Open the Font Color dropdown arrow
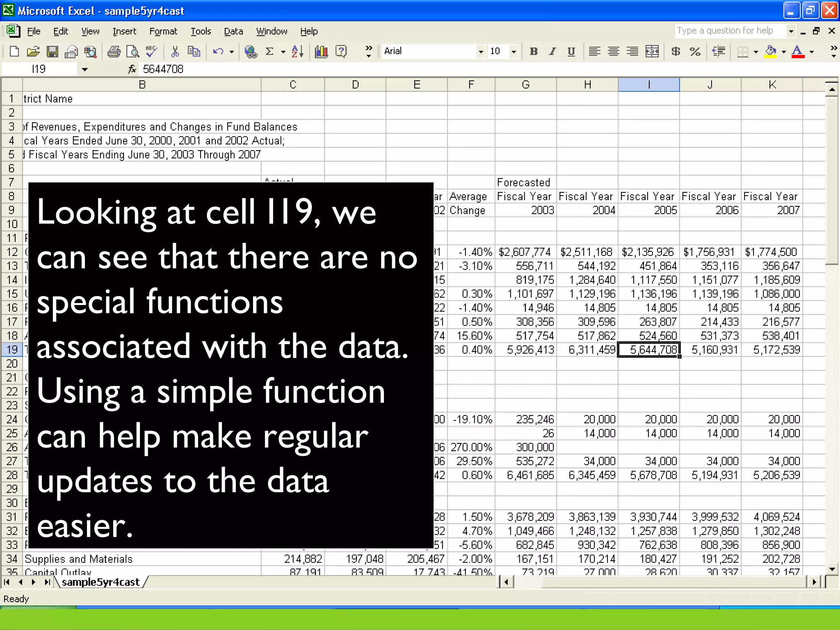 point(811,52)
